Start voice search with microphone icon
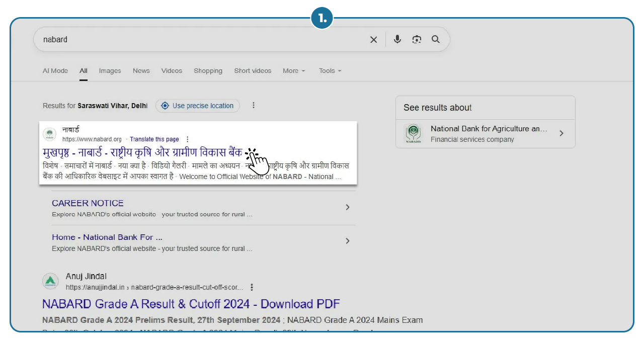This screenshot has width=644, height=344. pyautogui.click(x=397, y=39)
